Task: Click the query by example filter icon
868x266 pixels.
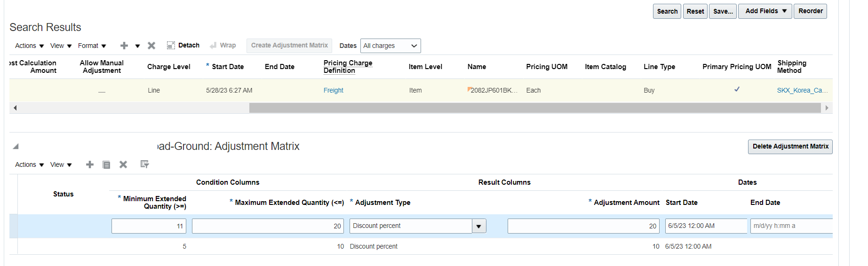Action: 144,164
